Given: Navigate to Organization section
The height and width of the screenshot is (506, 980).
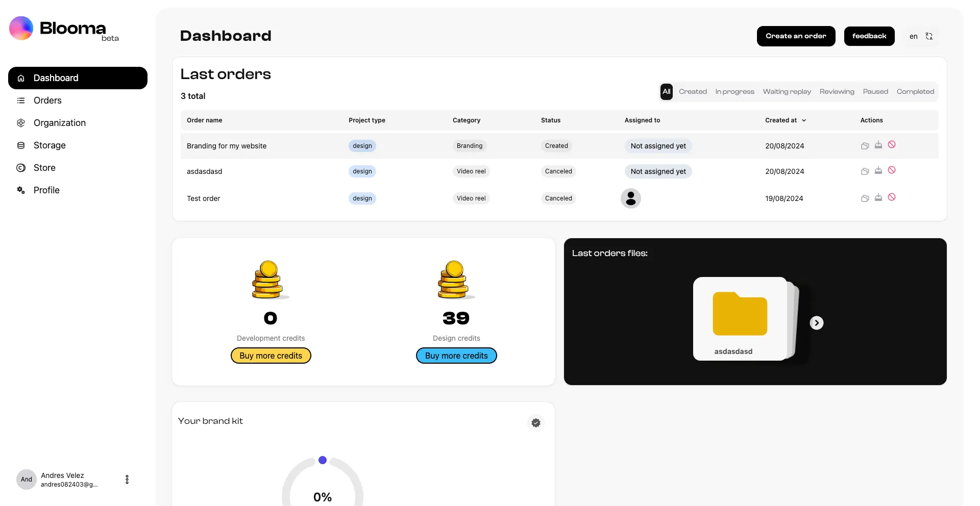Looking at the screenshot, I should pyautogui.click(x=78, y=123).
